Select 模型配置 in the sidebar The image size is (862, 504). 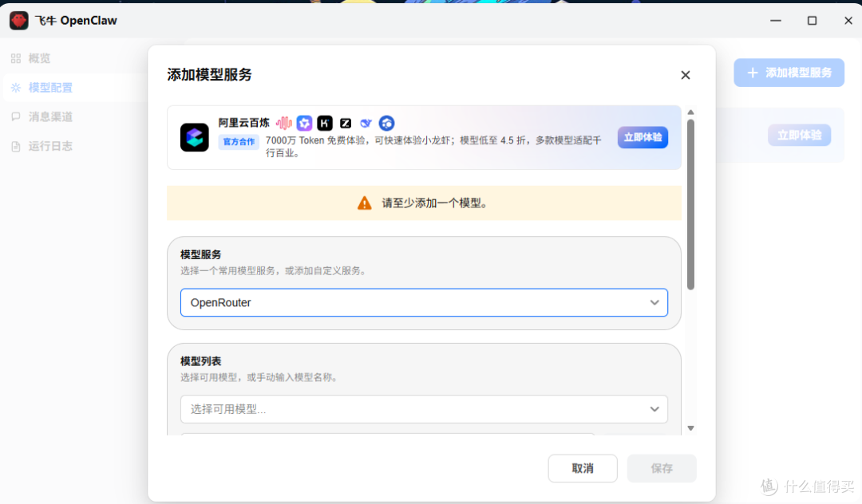[x=73, y=87]
